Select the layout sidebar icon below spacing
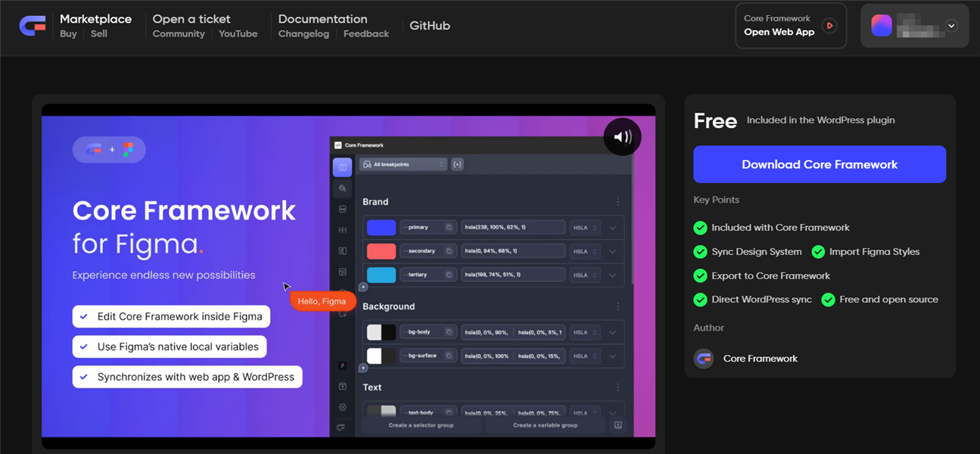Viewport: 980px width, 454px height. pos(342,250)
